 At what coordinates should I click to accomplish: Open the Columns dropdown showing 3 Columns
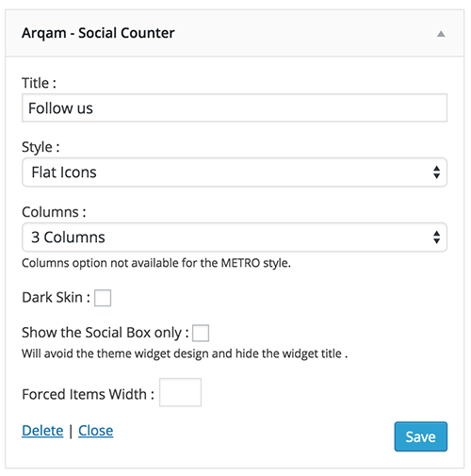[x=235, y=238]
